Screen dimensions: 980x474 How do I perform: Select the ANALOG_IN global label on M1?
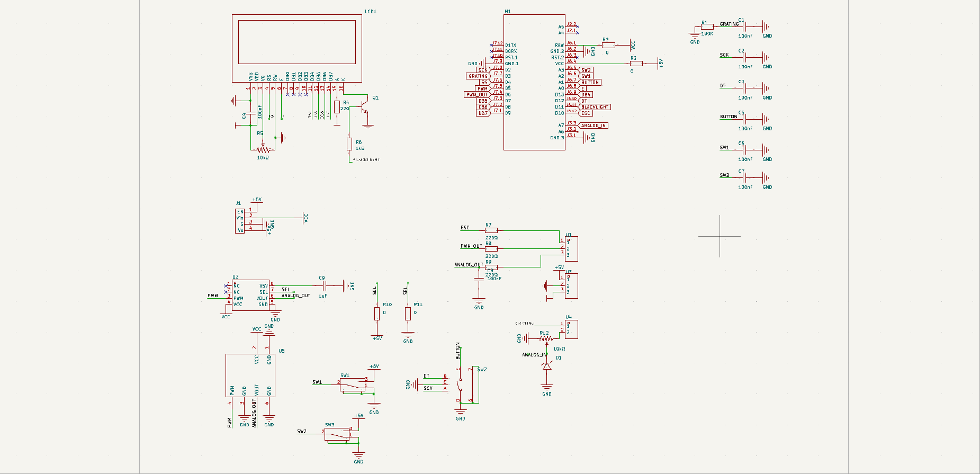(593, 126)
